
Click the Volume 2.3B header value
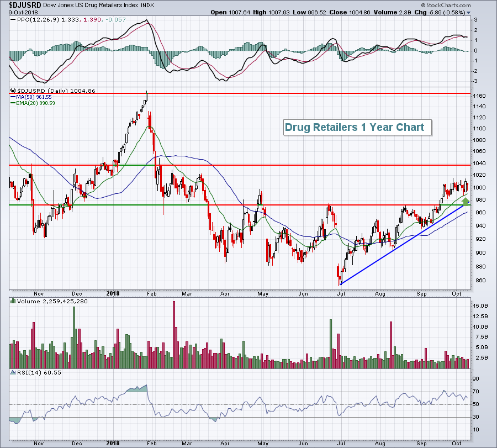[393, 12]
